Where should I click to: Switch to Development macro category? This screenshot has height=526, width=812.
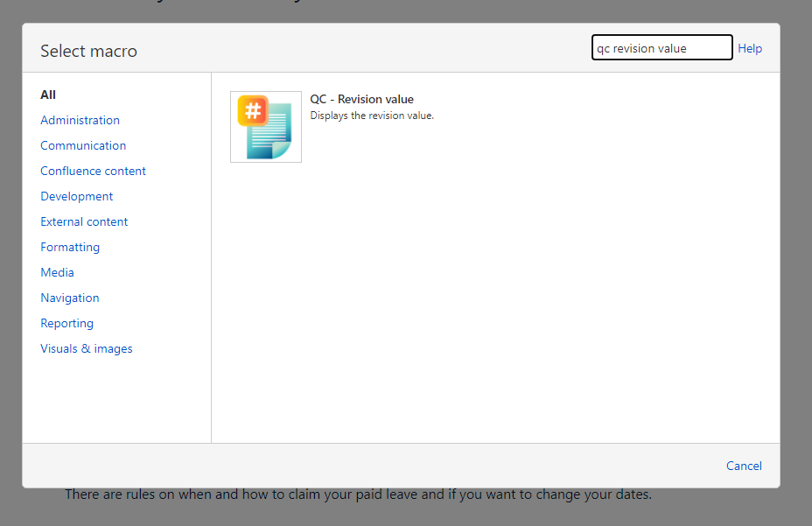coord(77,196)
